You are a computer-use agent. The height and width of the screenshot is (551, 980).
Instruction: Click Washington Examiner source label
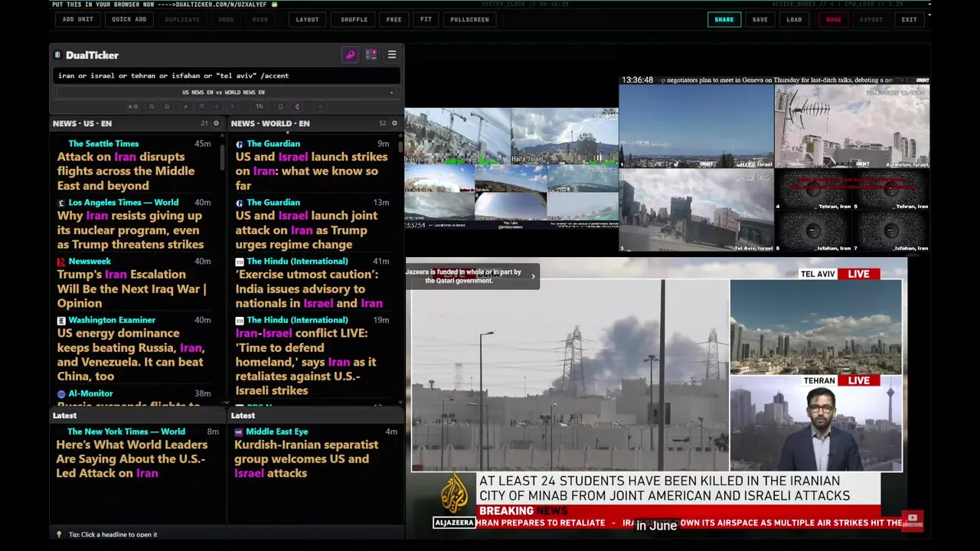pyautogui.click(x=112, y=321)
